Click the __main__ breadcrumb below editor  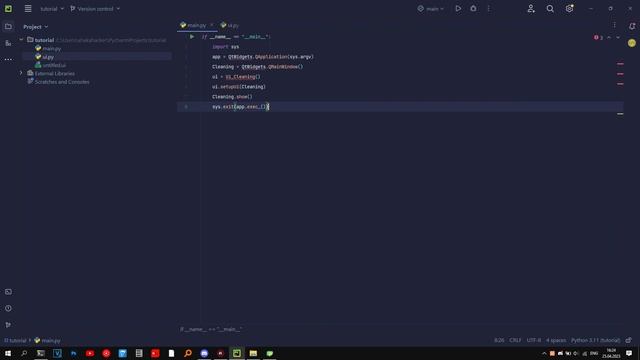[x=211, y=329]
